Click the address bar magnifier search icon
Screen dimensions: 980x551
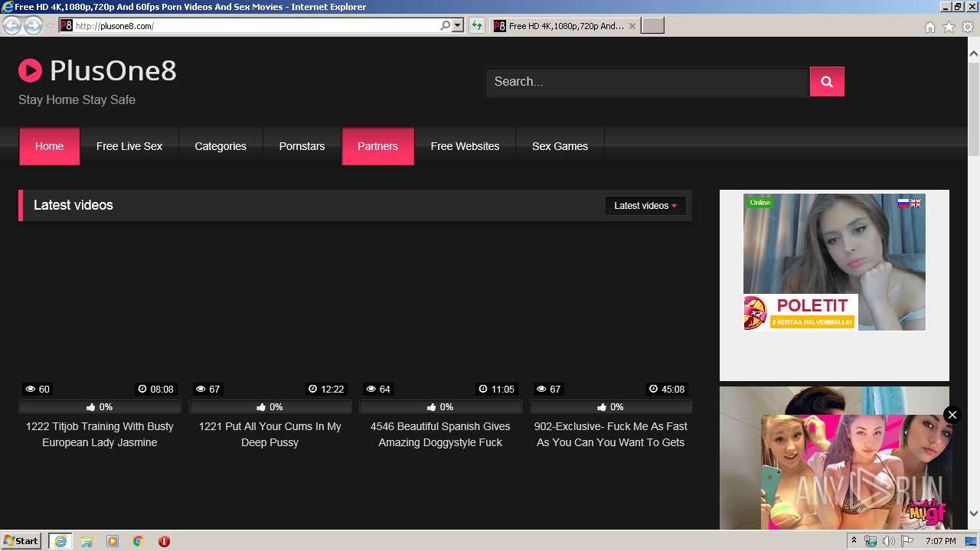click(x=446, y=25)
